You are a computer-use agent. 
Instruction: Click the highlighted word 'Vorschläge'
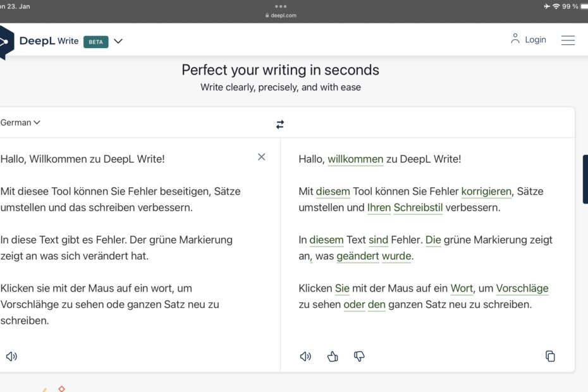[x=522, y=288]
